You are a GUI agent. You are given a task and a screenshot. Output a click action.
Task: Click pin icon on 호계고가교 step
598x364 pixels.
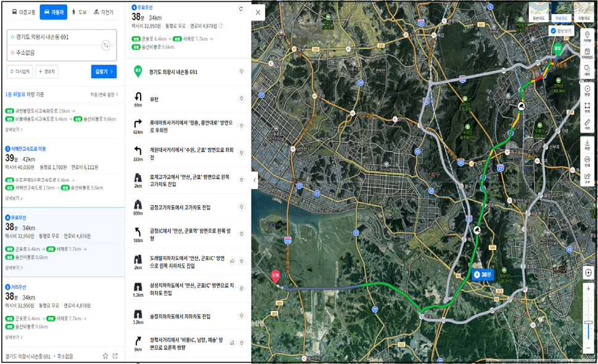click(242, 180)
